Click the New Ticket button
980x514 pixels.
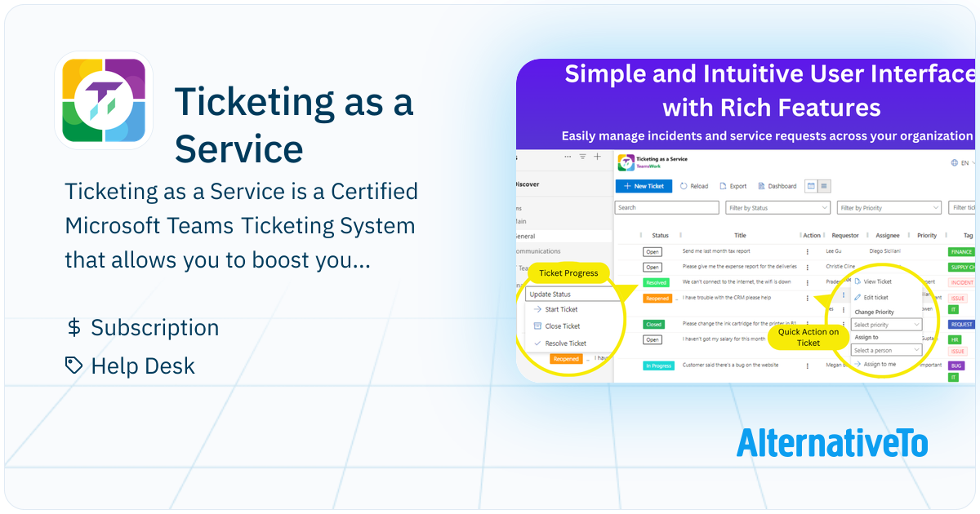click(x=644, y=186)
